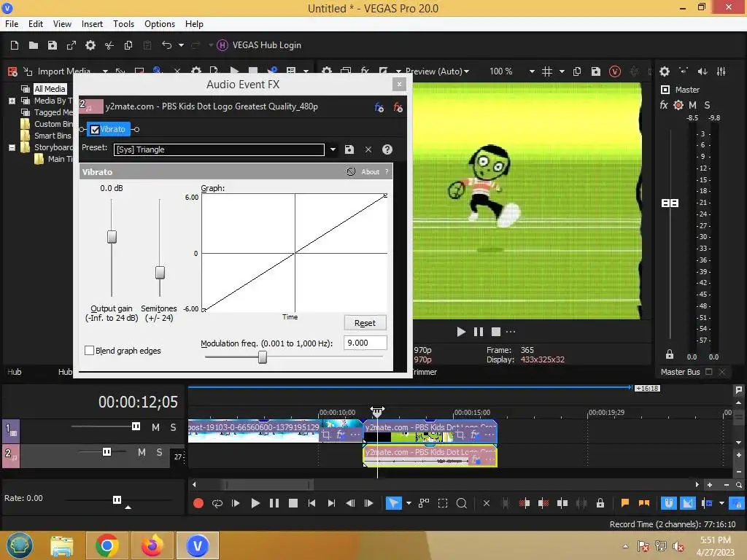Collapse the Storyboard Bins tree node
The image size is (747, 560).
click(12, 147)
